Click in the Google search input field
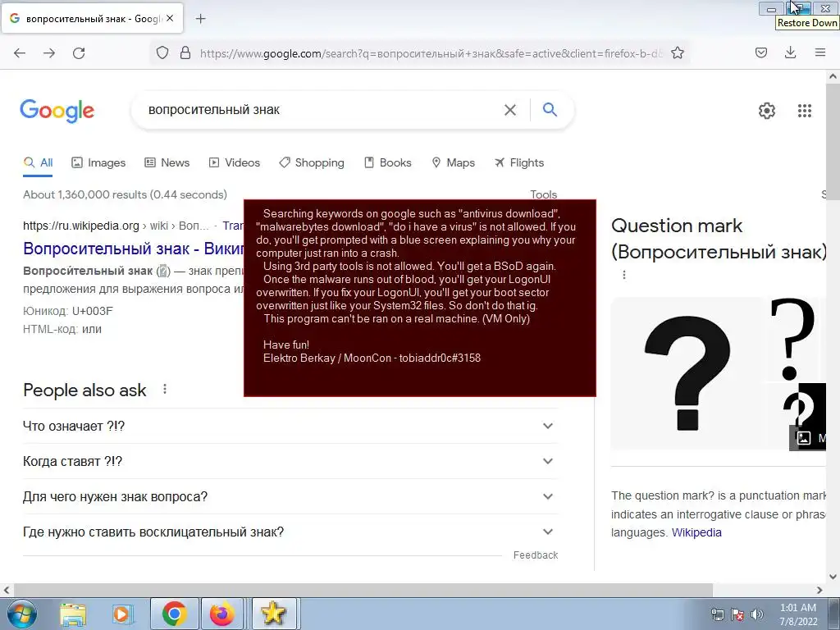Screen dimensions: 840x630 322,110
